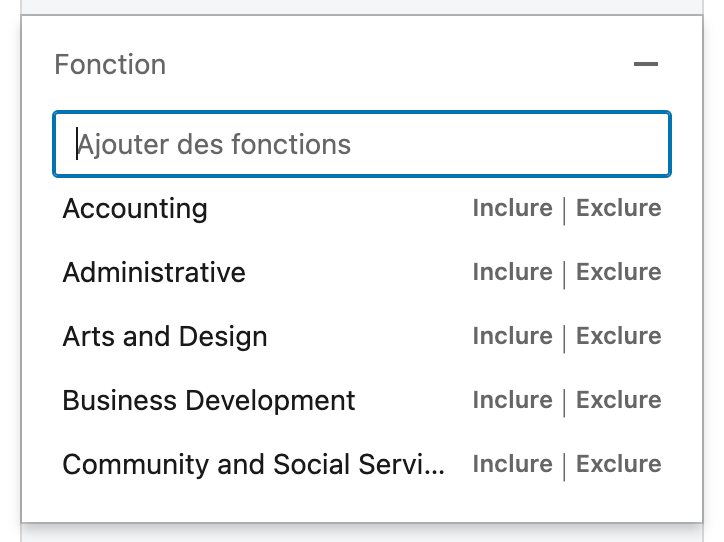
Task: Exclude the Accounting function
Action: [618, 208]
